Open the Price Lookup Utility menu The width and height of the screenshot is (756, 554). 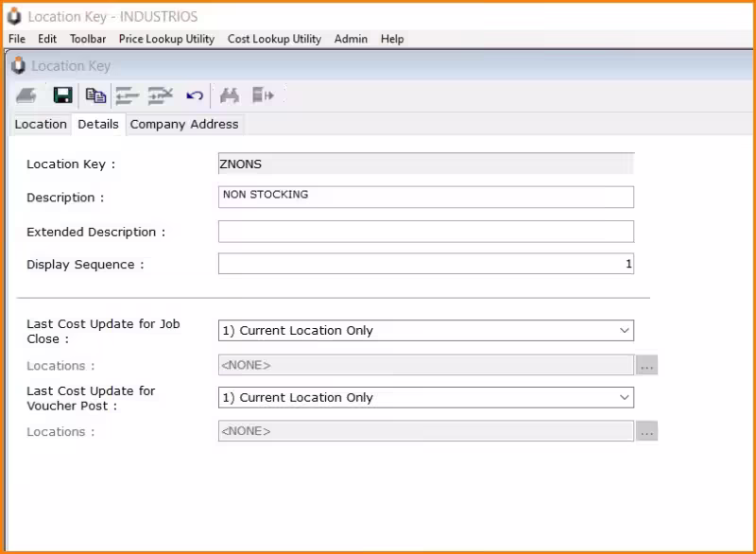coord(167,39)
